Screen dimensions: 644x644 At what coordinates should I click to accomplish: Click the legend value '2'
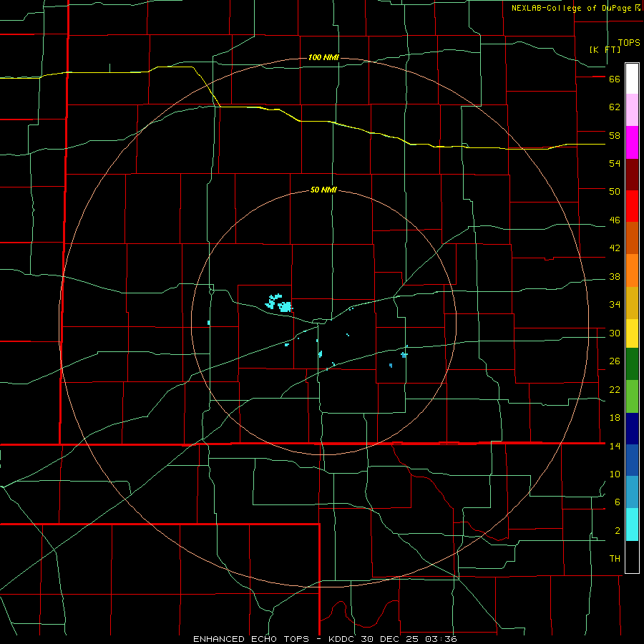[x=618, y=531]
